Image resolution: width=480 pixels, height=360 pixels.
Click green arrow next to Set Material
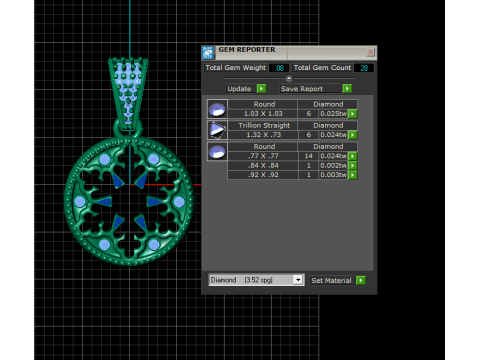(361, 280)
